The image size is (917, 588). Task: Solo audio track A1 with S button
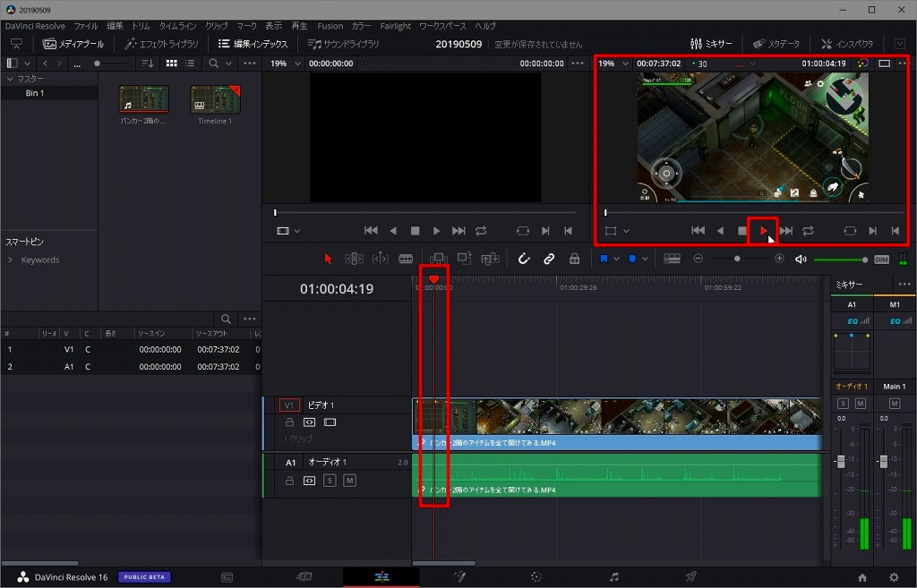(330, 481)
